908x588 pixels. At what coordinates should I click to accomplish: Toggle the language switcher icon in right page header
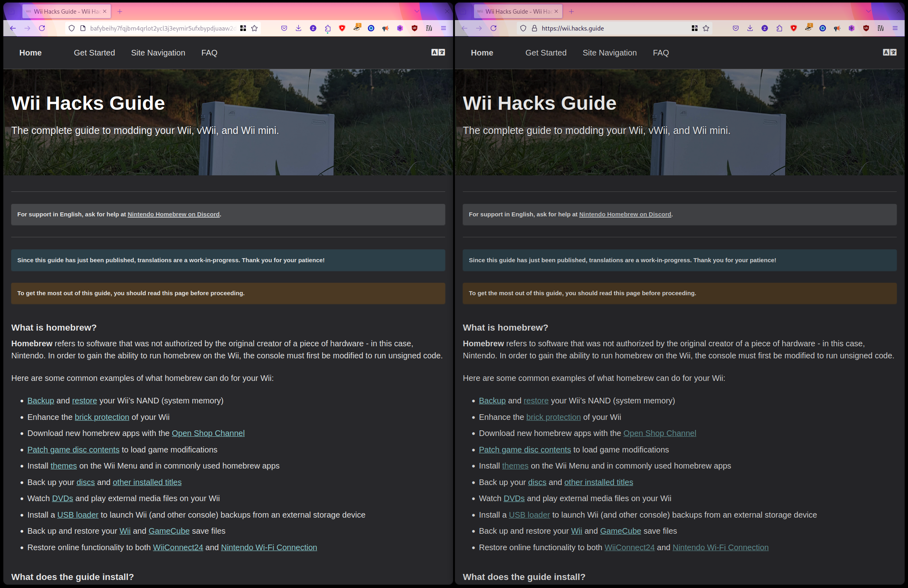889,52
